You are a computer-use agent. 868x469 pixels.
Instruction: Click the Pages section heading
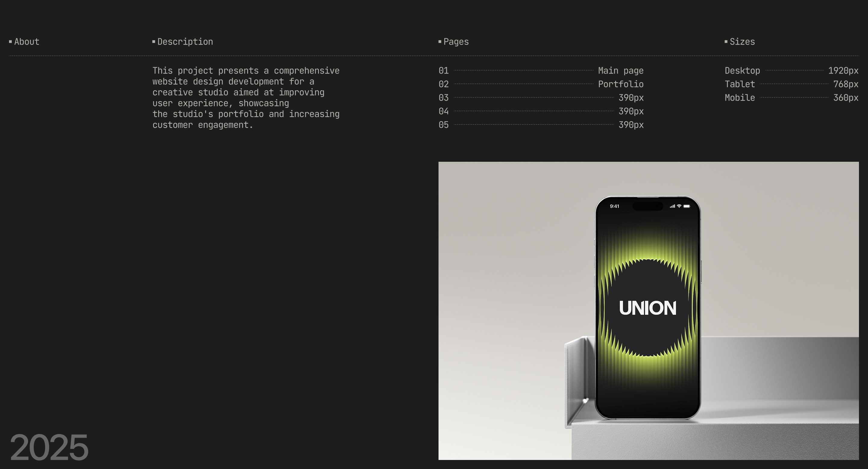(x=456, y=42)
